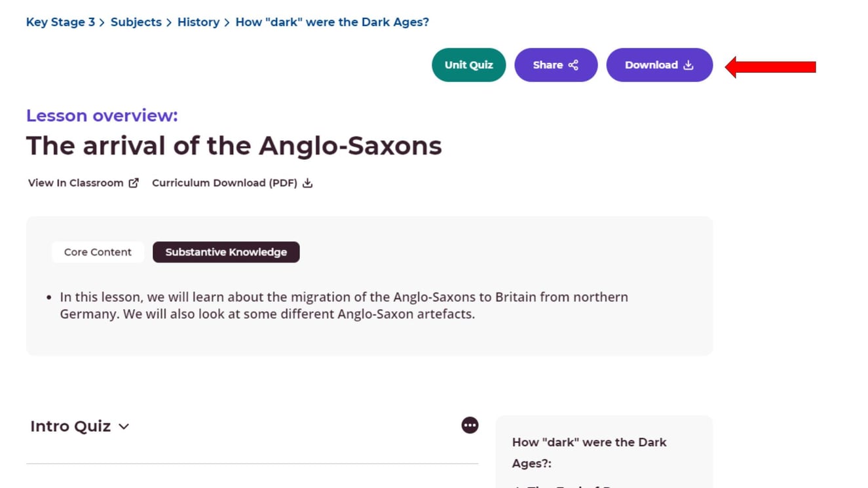Click the View In Classroom link

pyautogui.click(x=75, y=183)
